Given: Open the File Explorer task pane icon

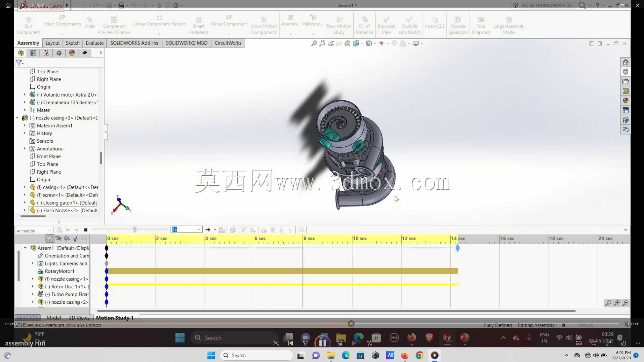Looking at the screenshot, I should (626, 81).
